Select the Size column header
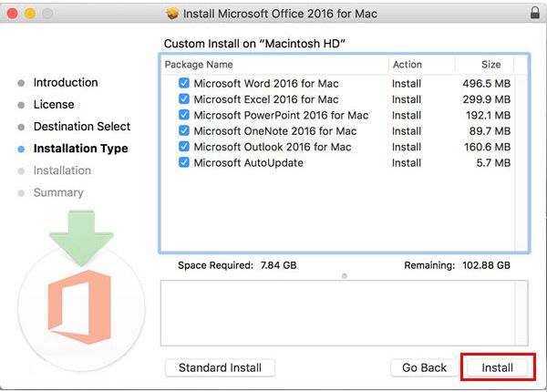This screenshot has width=547, height=392. [484, 65]
